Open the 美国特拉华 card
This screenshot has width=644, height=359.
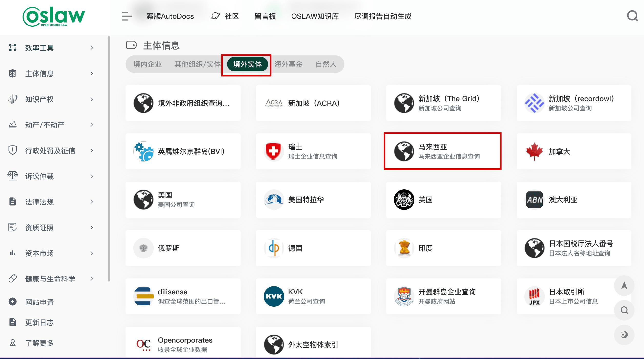click(313, 200)
